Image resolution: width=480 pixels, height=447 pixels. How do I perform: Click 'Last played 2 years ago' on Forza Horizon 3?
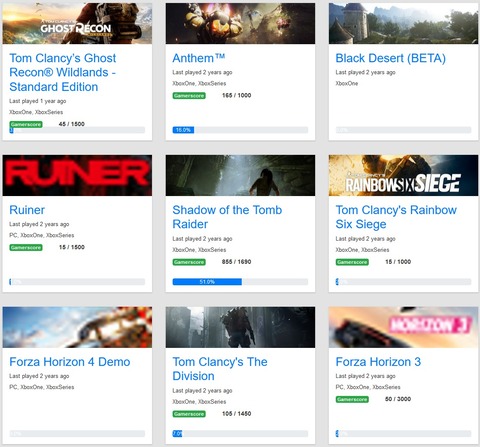pyautogui.click(x=365, y=376)
